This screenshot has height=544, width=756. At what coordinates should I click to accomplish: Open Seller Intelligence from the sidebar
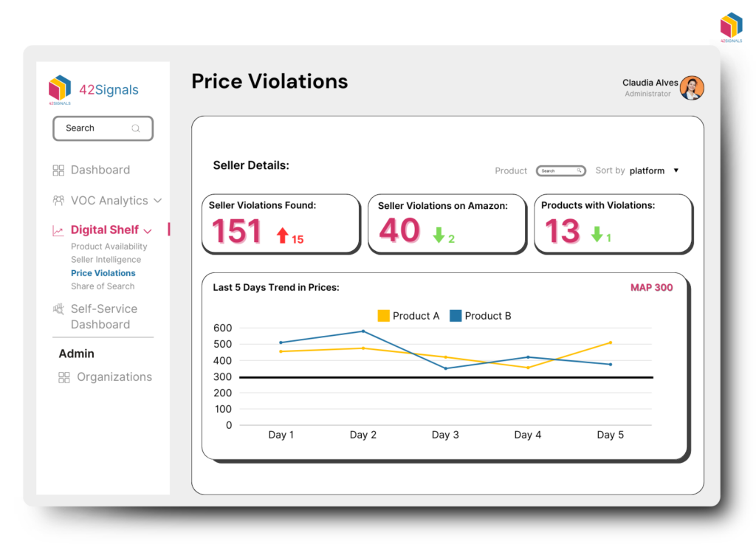click(x=105, y=259)
